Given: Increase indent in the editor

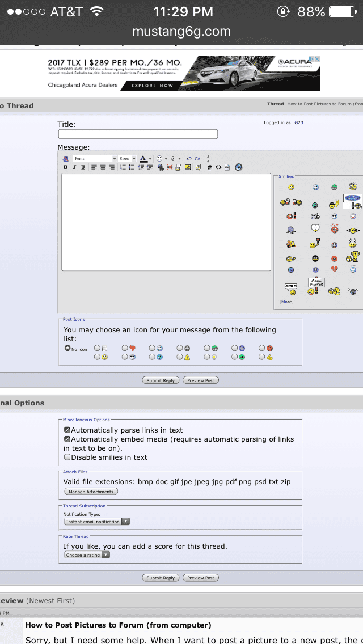Looking at the screenshot, I should coord(150,167).
